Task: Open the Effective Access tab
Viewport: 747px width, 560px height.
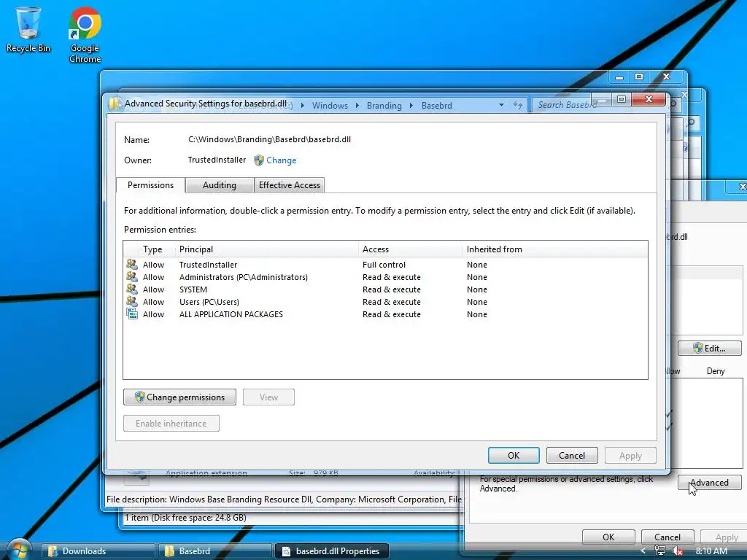Action: click(289, 185)
